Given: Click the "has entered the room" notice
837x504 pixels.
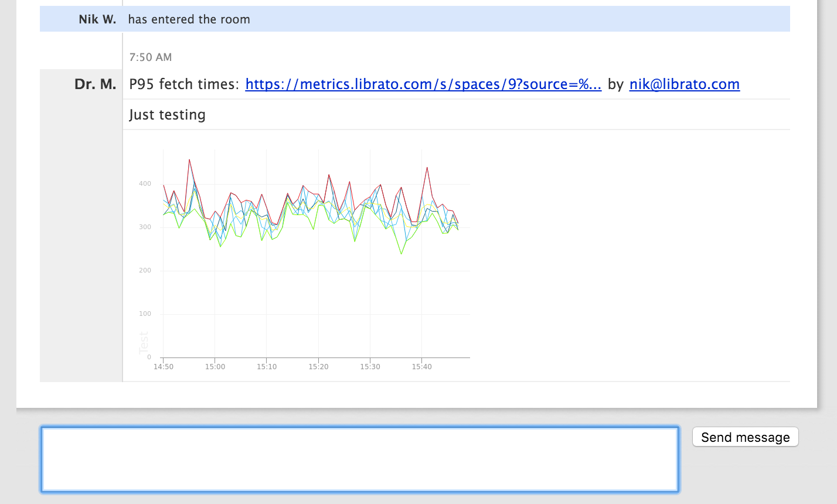Looking at the screenshot, I should point(189,19).
